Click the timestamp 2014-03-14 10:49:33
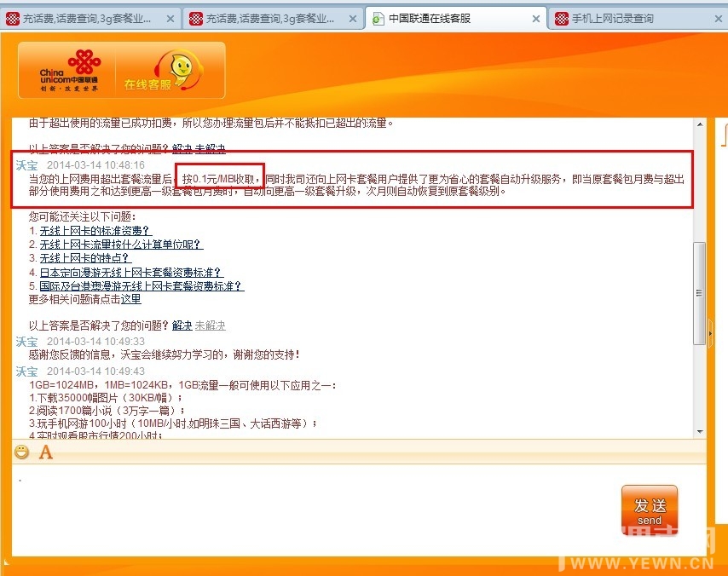 (95, 342)
